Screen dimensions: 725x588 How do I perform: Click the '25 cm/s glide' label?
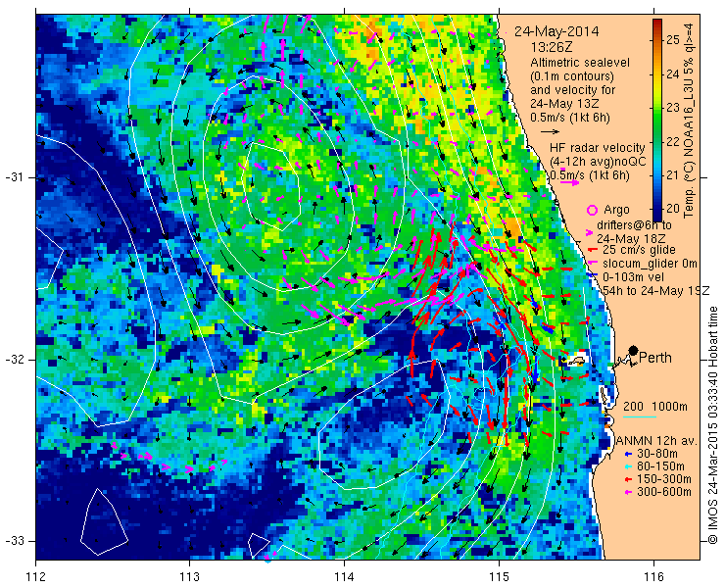pos(639,250)
